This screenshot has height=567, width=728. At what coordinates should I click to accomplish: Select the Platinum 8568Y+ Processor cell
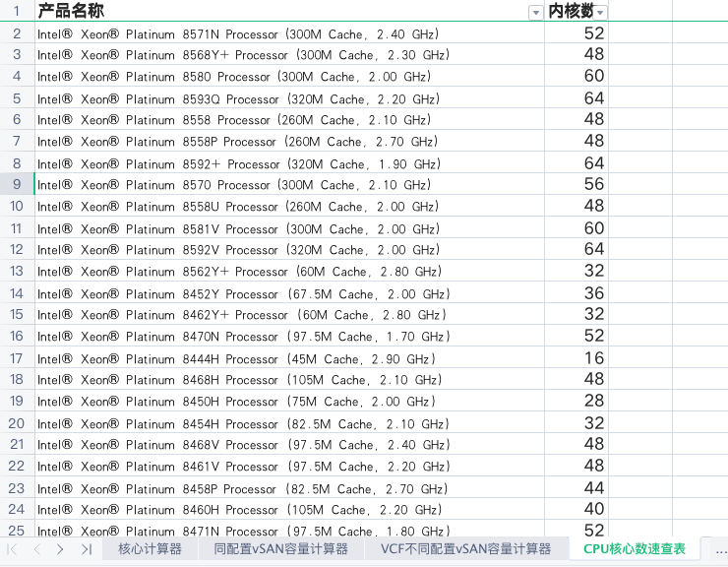[289, 55]
